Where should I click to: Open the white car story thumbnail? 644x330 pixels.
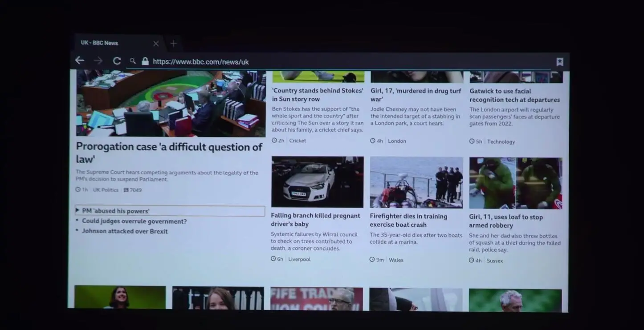(318, 181)
